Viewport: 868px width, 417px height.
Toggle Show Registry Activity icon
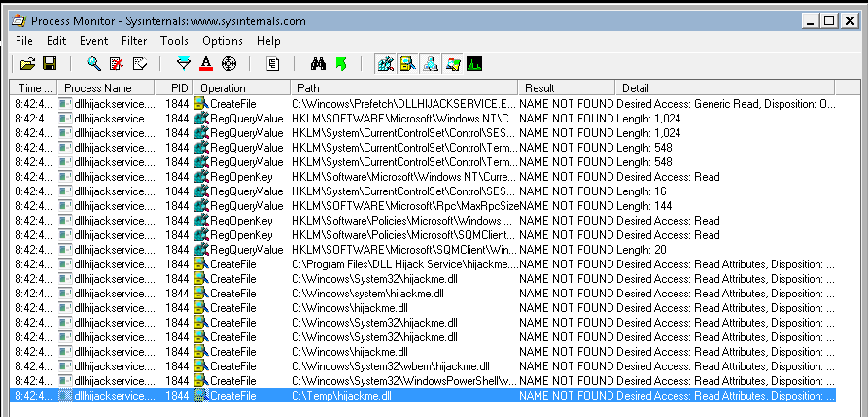[x=385, y=64]
